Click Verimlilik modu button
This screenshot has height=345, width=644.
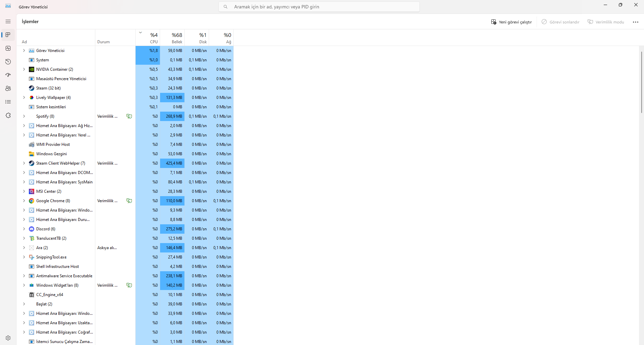606,22
